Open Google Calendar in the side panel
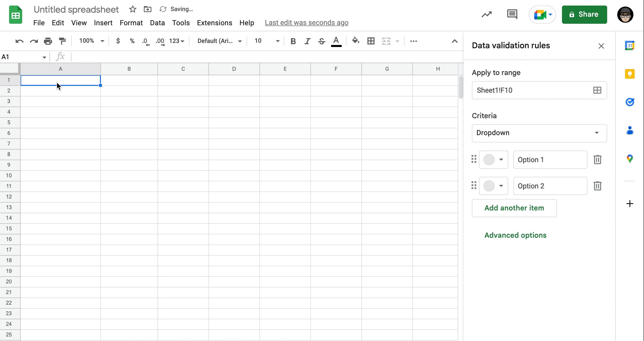The height and width of the screenshot is (341, 644). pos(630,45)
